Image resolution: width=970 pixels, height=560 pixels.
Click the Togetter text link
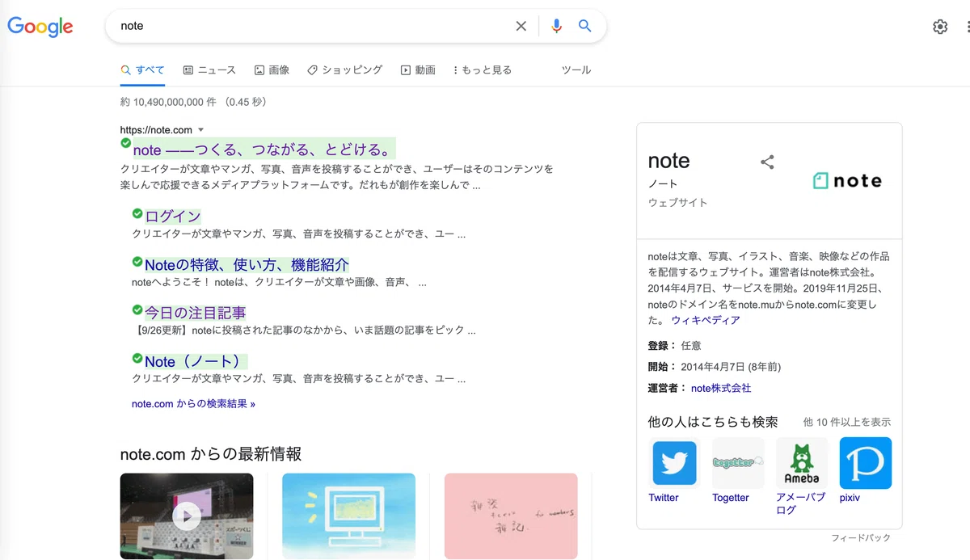click(731, 498)
